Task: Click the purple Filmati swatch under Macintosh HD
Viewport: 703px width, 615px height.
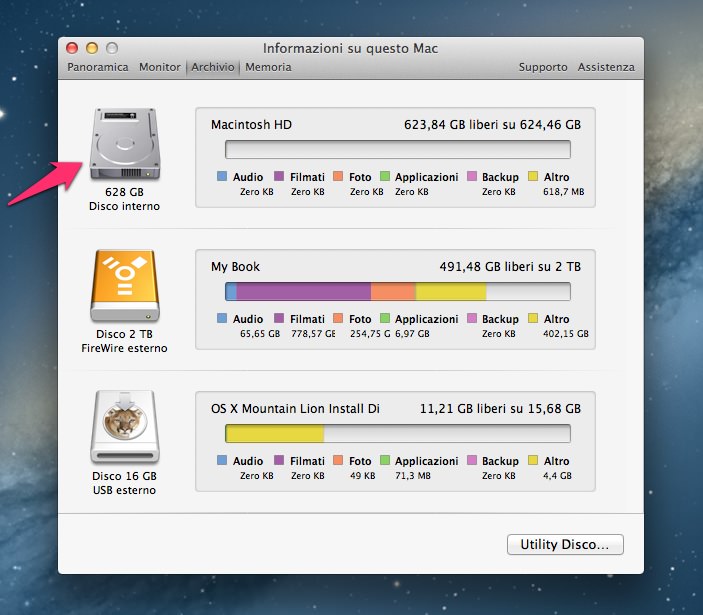Action: 279,176
